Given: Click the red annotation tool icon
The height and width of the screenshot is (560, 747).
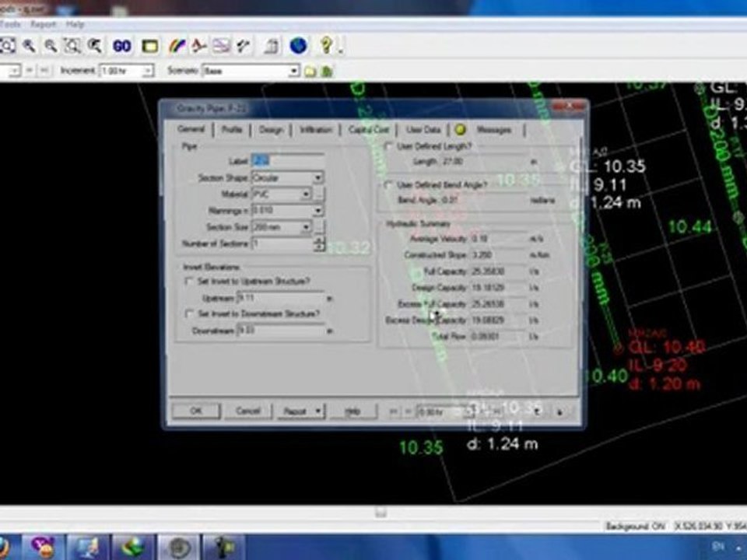Looking at the screenshot, I should [x=199, y=46].
